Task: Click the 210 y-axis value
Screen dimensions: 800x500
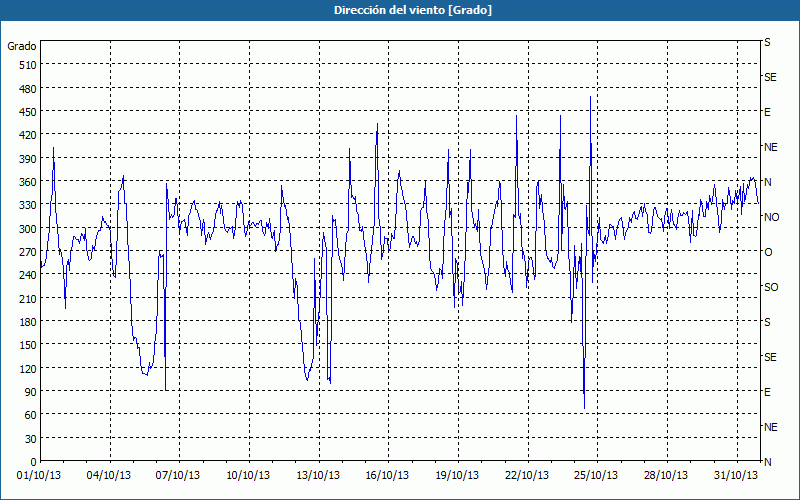Action: pyautogui.click(x=28, y=298)
